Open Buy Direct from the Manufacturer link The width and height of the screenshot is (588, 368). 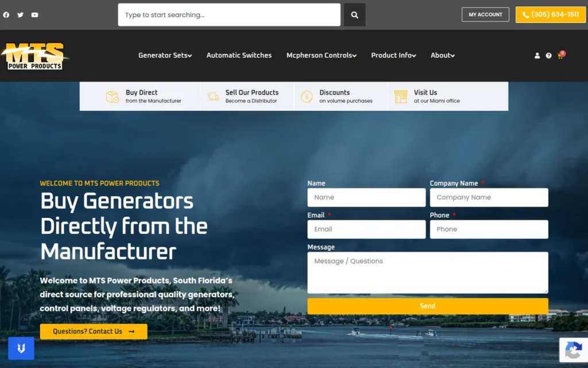point(153,96)
